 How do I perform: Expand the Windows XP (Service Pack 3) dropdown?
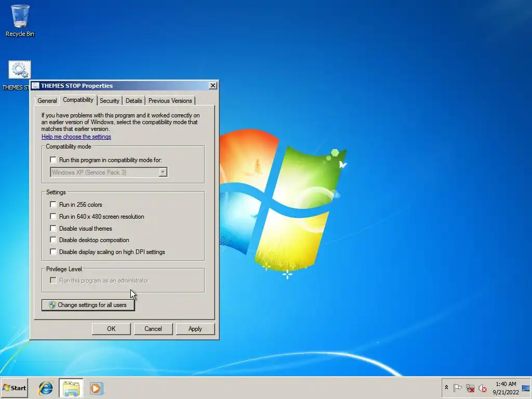point(163,172)
